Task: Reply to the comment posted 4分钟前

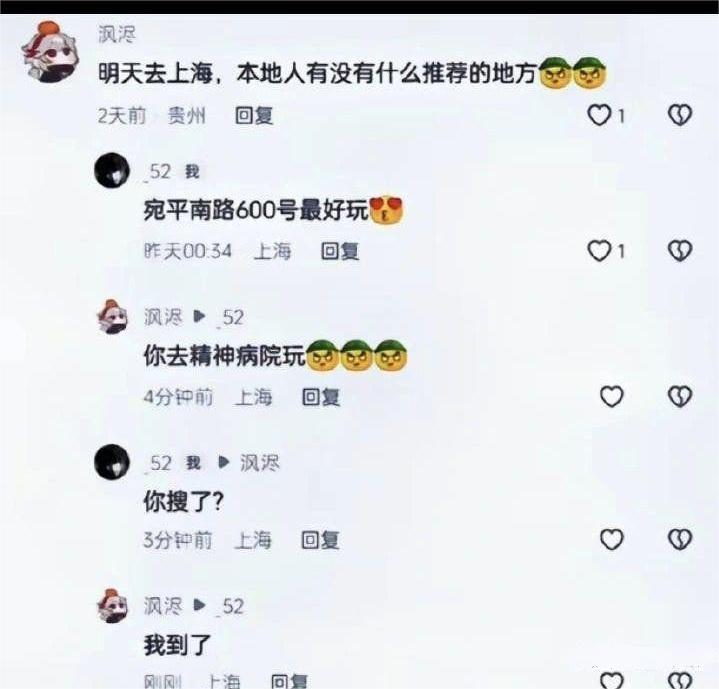Action: click(x=321, y=397)
